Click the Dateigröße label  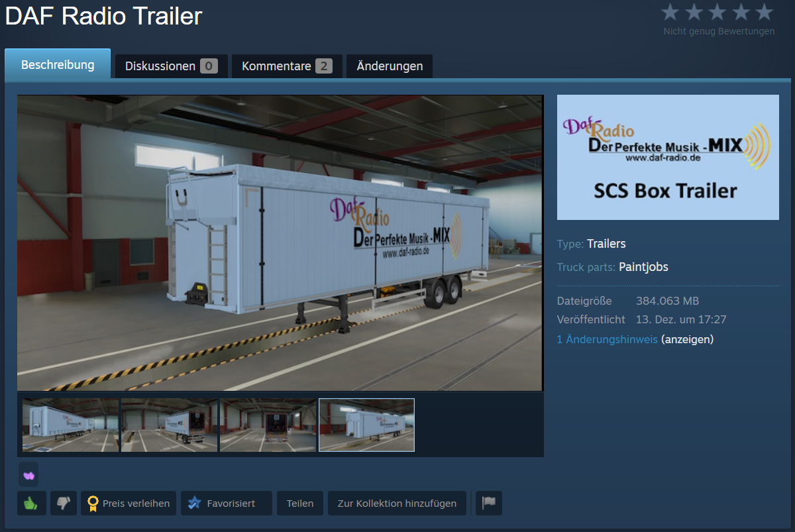tap(584, 301)
